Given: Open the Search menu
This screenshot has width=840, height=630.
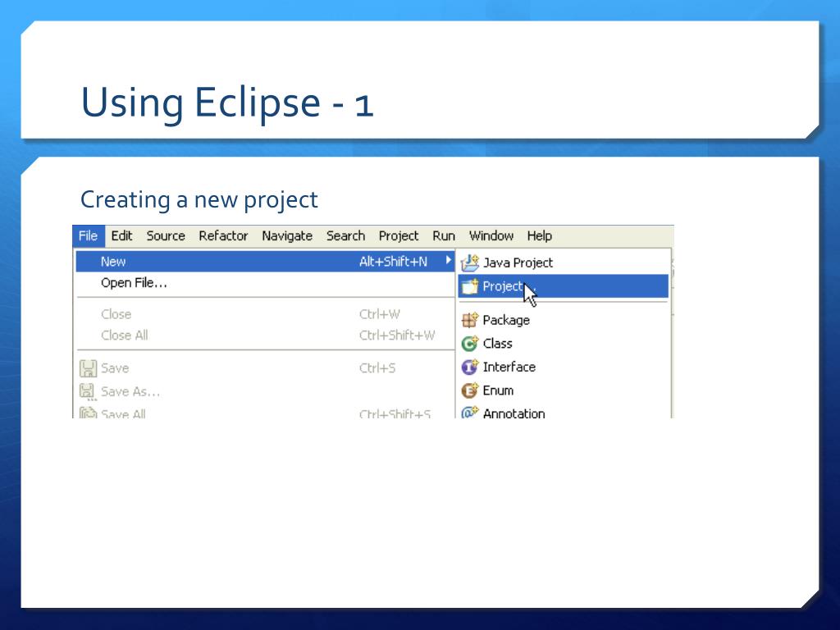Looking at the screenshot, I should click(x=345, y=235).
